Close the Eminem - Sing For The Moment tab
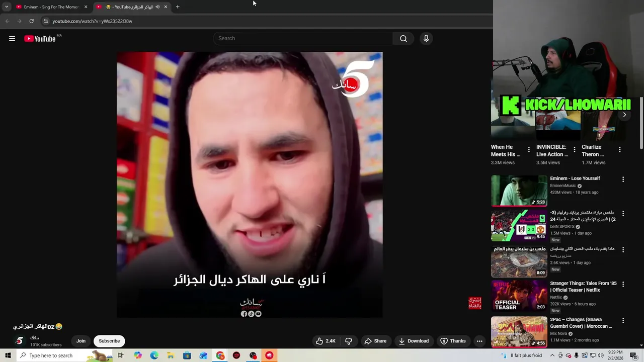Viewport: 644px width, 362px height. click(86, 7)
